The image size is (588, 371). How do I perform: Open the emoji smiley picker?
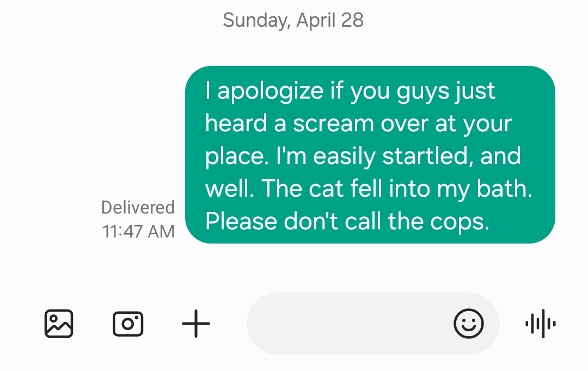pyautogui.click(x=468, y=324)
